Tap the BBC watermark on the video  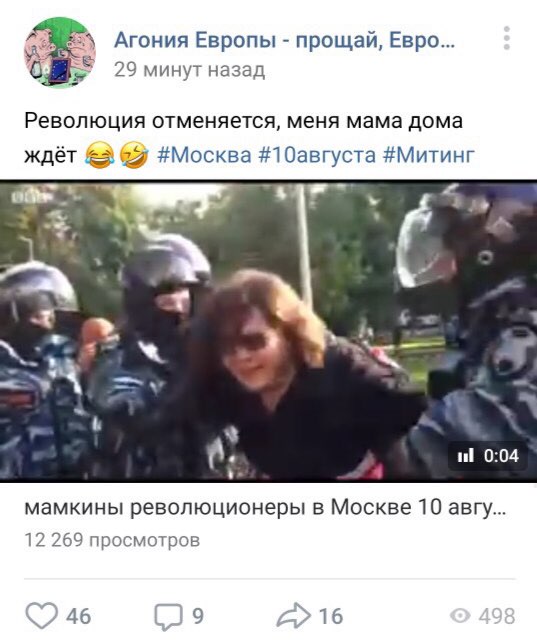click(x=27, y=197)
